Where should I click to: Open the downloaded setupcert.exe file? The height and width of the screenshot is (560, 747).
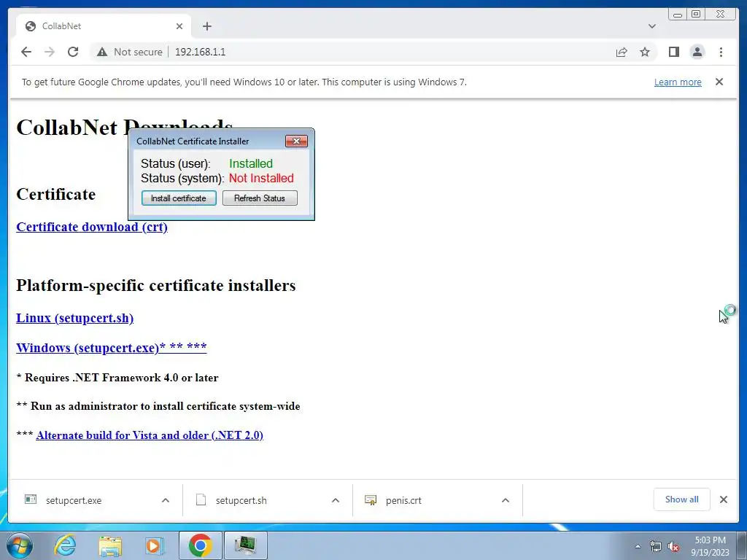74,500
